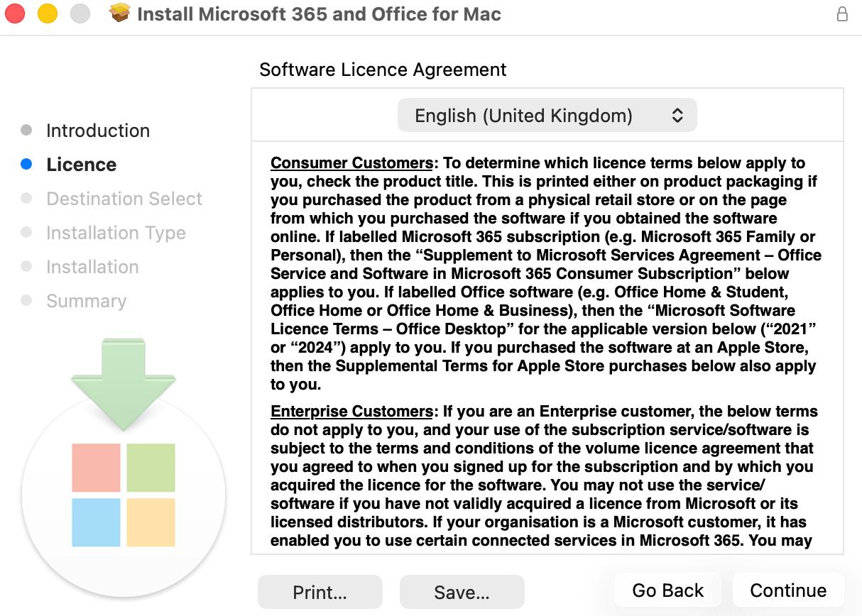Viewport: 862px width, 616px height.
Task: Select the Introduction step in sidebar
Action: coord(98,131)
